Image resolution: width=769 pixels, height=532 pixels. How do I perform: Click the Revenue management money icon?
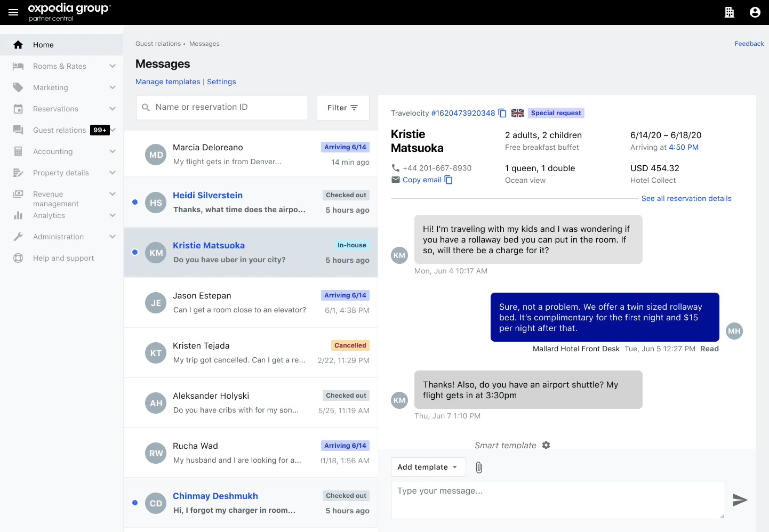(x=18, y=194)
